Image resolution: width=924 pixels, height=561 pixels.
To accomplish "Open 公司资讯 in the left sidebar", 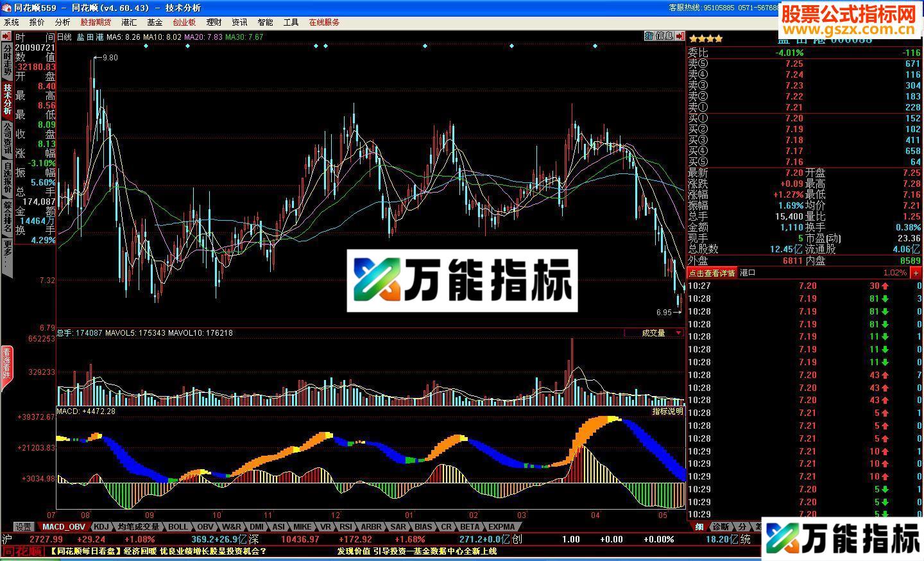I will click(x=7, y=140).
